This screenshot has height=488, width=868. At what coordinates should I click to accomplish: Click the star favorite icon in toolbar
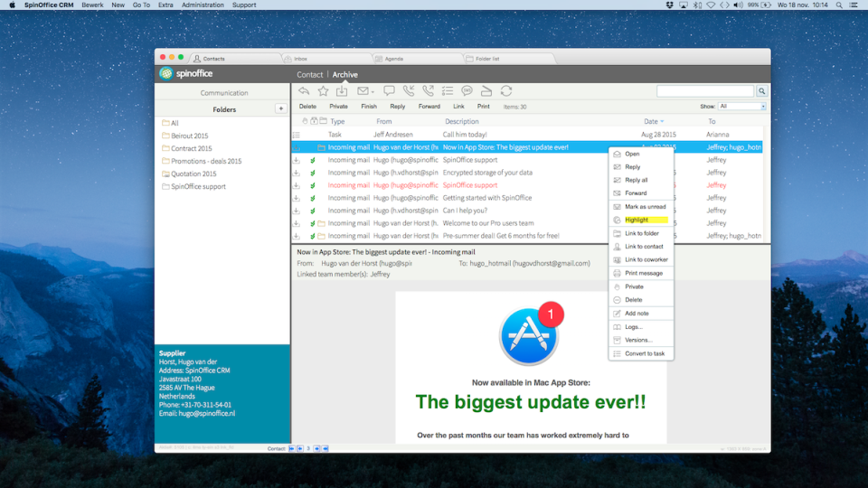pos(324,90)
